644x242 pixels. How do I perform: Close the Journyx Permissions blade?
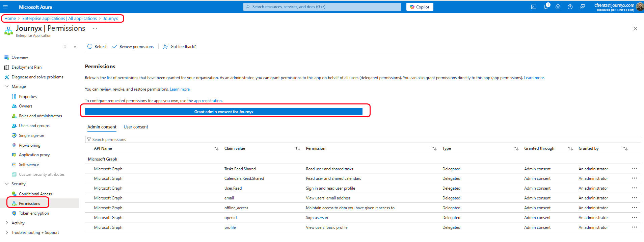[x=635, y=29]
